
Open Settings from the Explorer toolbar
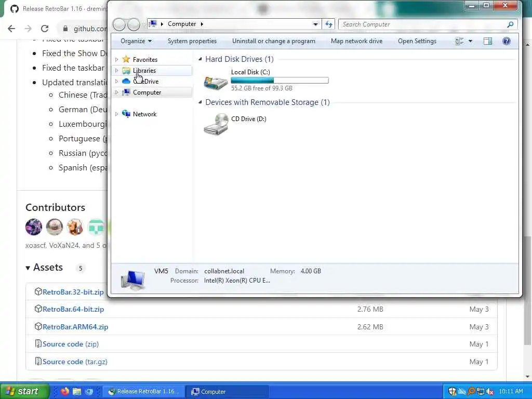click(x=417, y=41)
